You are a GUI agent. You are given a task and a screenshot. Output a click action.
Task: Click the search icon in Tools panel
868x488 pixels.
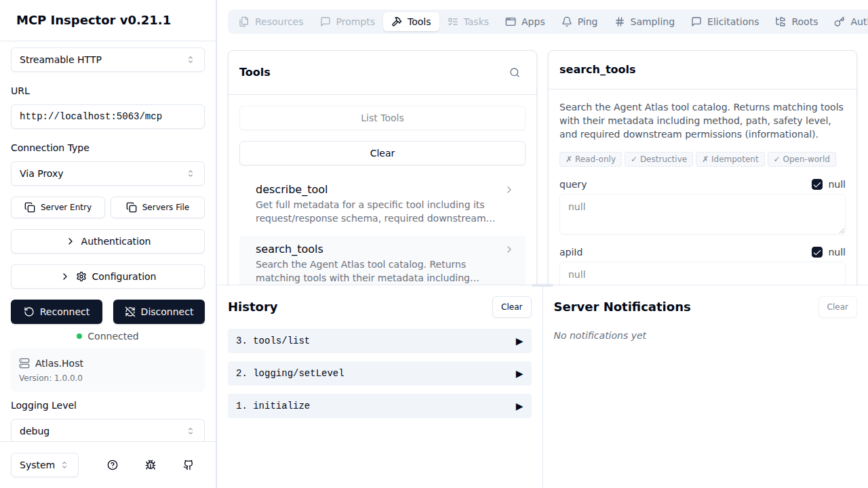514,73
